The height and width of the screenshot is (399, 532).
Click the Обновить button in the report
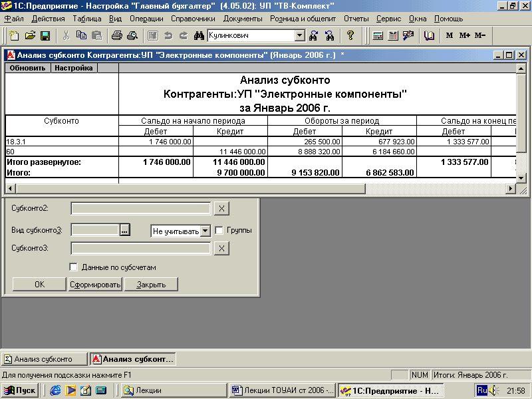pos(27,68)
